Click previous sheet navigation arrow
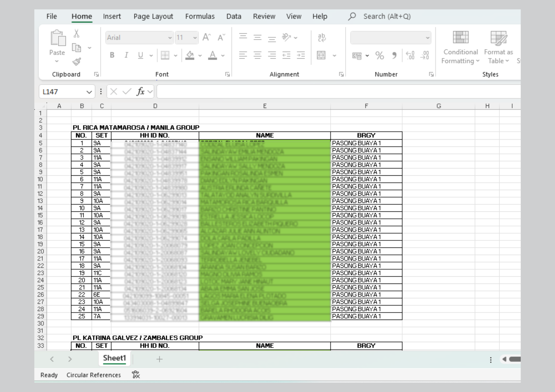 pyautogui.click(x=52, y=359)
